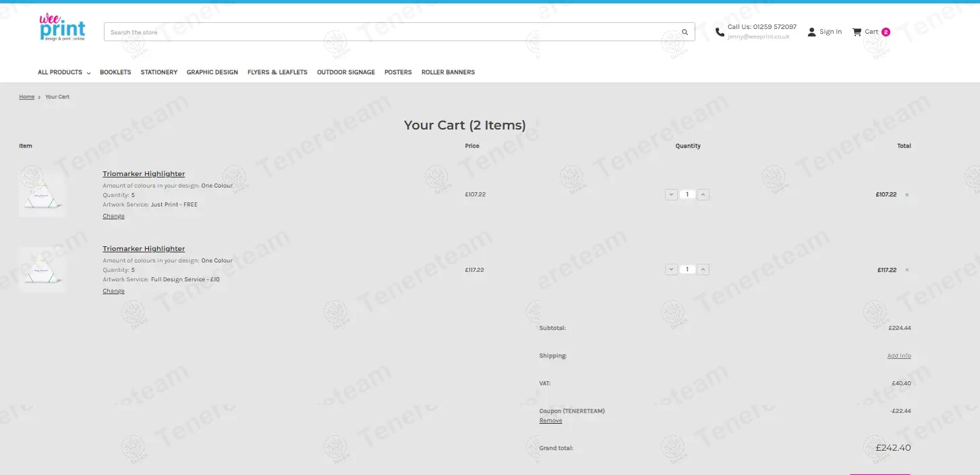Click the phone handset icon

coord(720,32)
